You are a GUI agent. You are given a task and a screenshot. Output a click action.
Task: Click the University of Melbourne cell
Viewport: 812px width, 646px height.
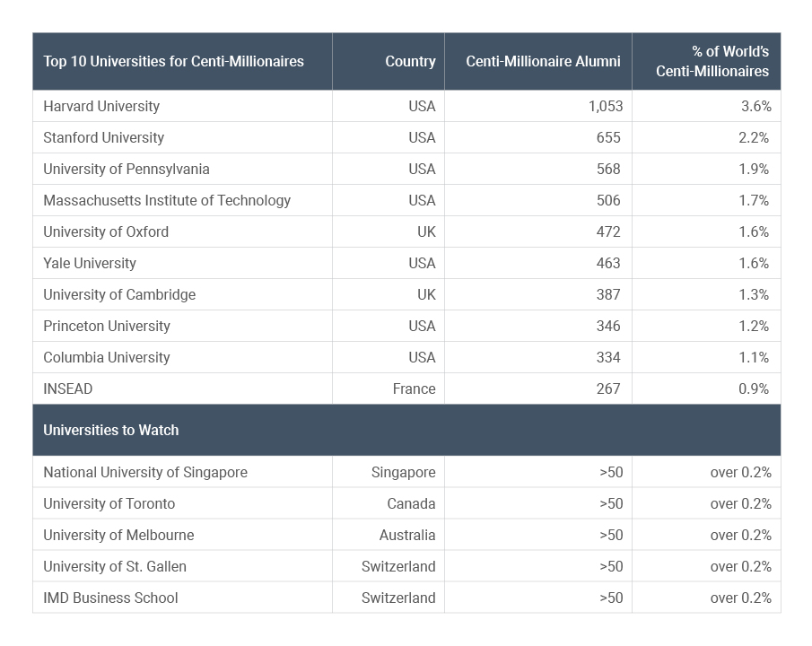coord(118,535)
